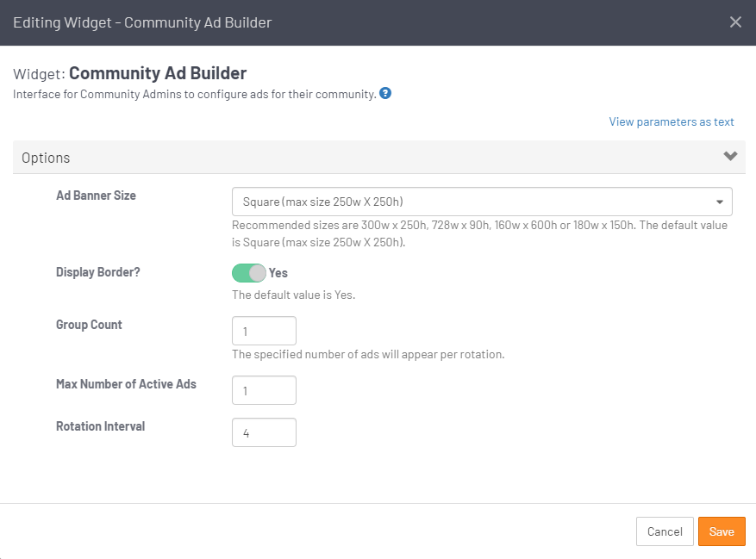
Task: Click the Display Border? label
Action: [97, 272]
